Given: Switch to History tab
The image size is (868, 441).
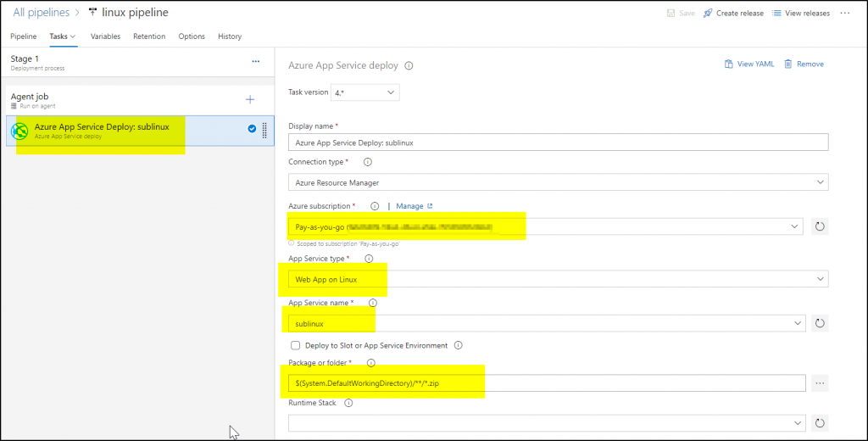Looking at the screenshot, I should pos(230,36).
